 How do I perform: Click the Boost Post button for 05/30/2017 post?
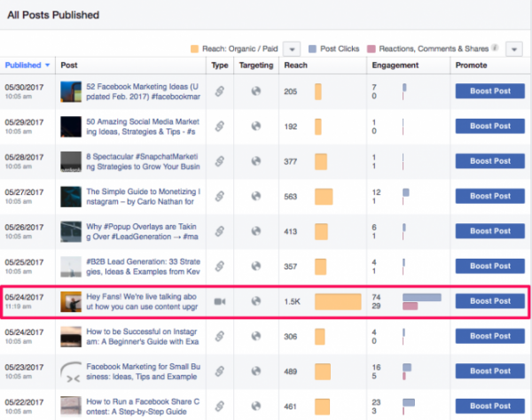pyautogui.click(x=489, y=91)
